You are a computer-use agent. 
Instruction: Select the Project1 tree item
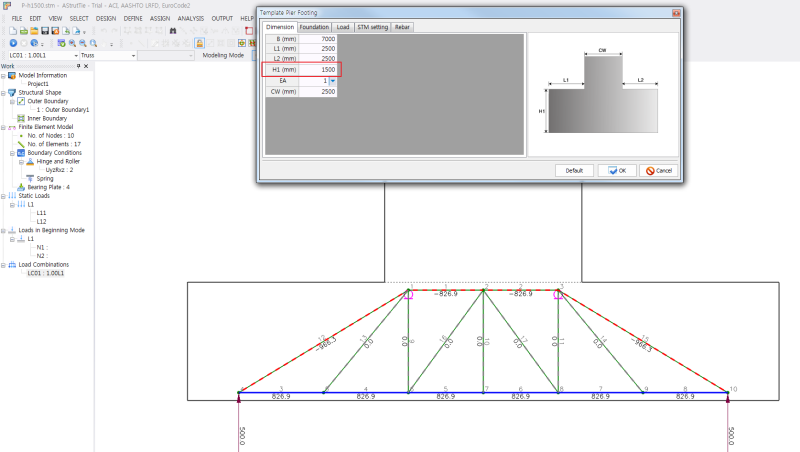38,84
